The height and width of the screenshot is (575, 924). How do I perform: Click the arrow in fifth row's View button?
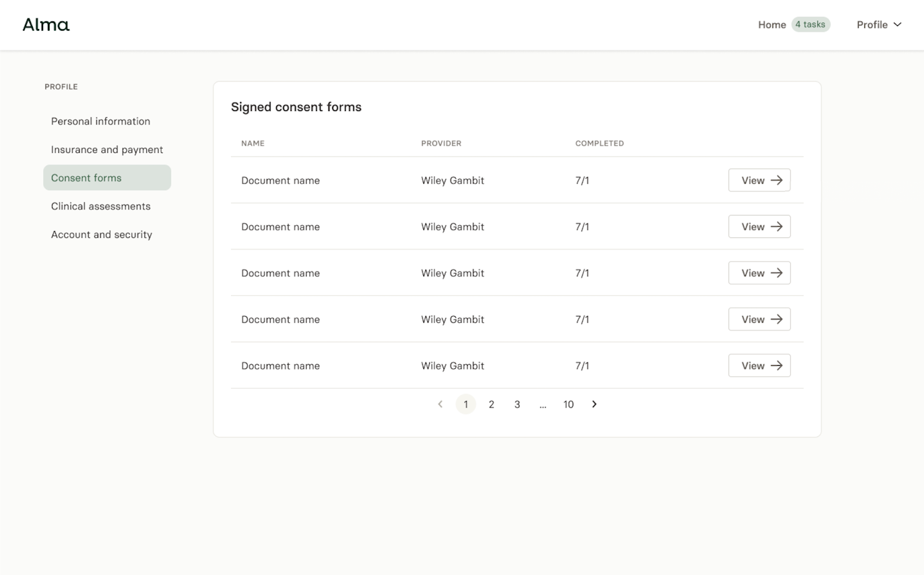click(x=777, y=366)
